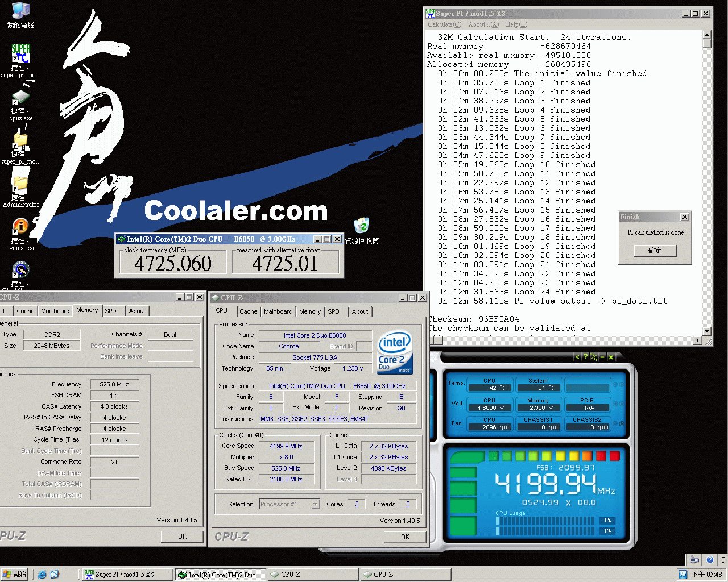
Task: Open SPD tab in the CPU-Z memory window
Action: pyautogui.click(x=111, y=311)
